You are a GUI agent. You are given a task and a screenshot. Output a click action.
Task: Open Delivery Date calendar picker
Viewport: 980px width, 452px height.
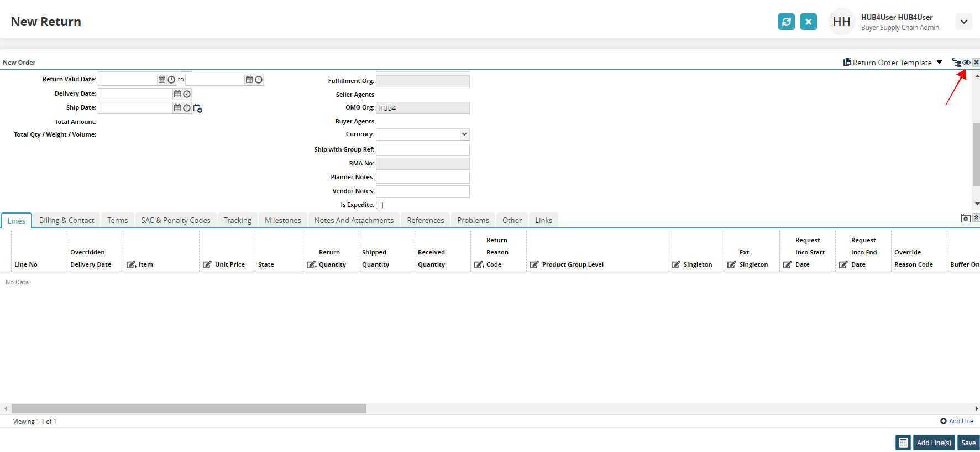tap(177, 94)
